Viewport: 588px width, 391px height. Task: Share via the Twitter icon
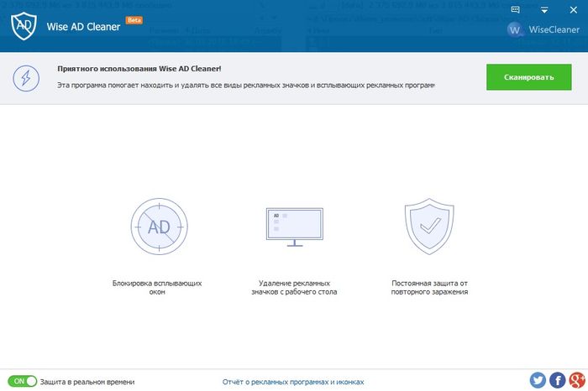538,380
